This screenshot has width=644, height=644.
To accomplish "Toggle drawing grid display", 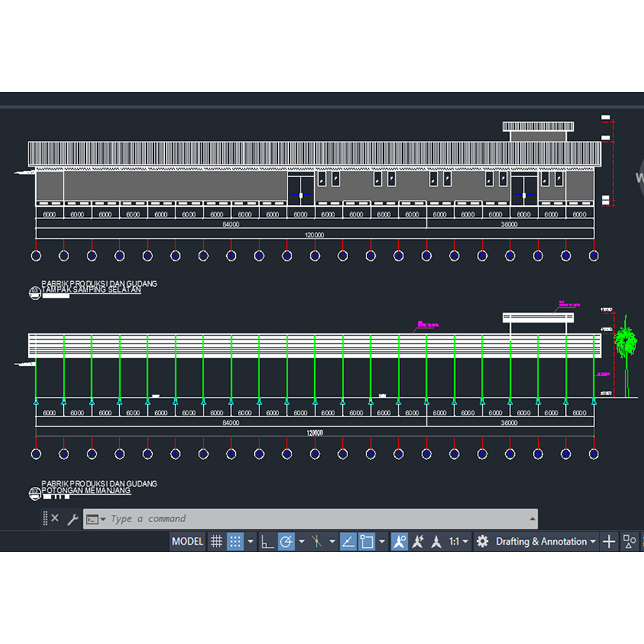I will [216, 541].
